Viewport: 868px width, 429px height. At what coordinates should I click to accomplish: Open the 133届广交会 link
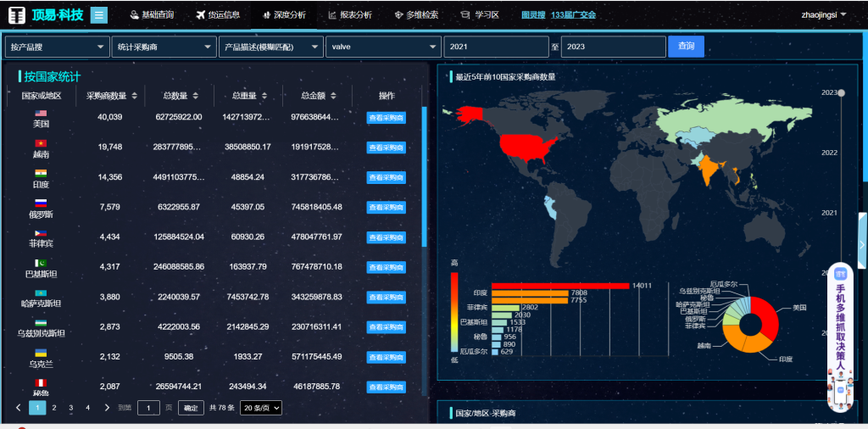573,15
